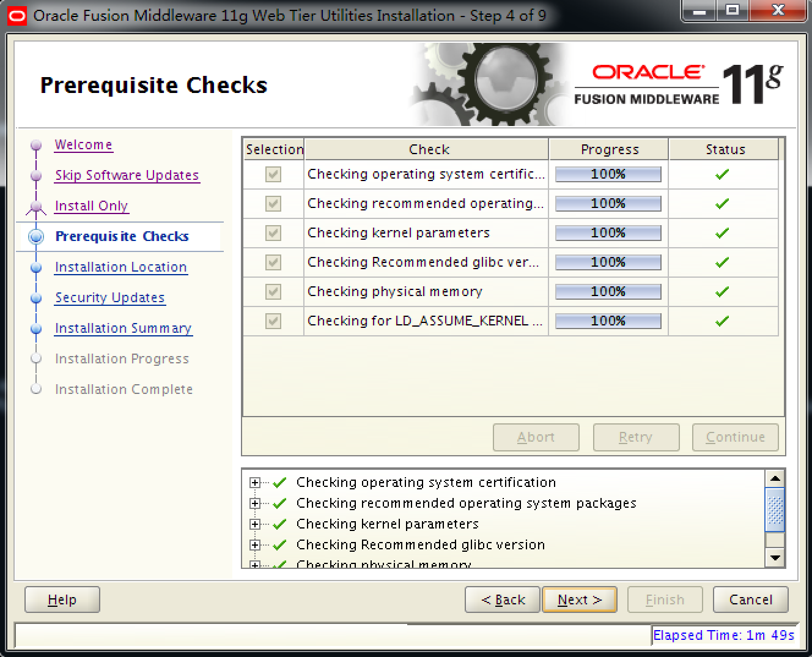Expand Checking kernel parameters tree node
Screen dimensions: 812x657
255,524
